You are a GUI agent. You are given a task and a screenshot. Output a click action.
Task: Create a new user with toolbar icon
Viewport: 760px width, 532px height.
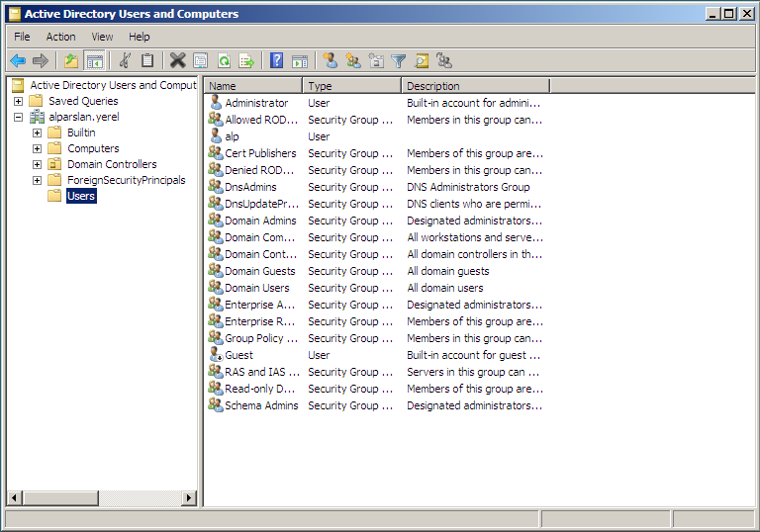[331, 60]
